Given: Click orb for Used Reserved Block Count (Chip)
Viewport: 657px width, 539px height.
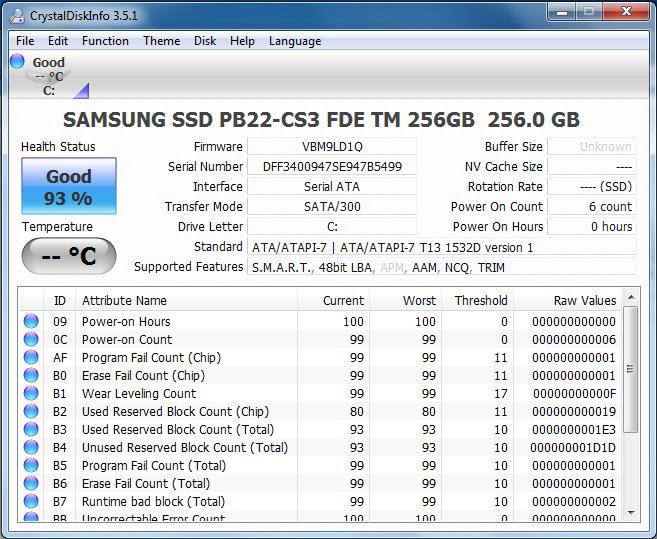Looking at the screenshot, I should click(31, 411).
